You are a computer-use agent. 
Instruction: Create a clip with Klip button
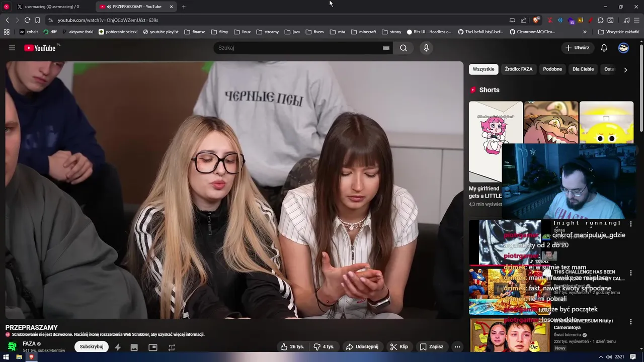399,346
